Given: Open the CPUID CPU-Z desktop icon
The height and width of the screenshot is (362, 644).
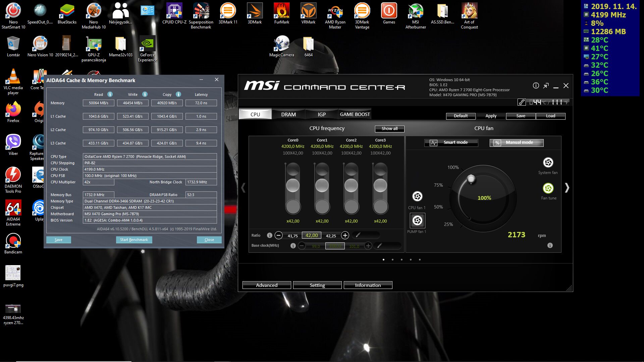Looking at the screenshot, I should point(174,13).
